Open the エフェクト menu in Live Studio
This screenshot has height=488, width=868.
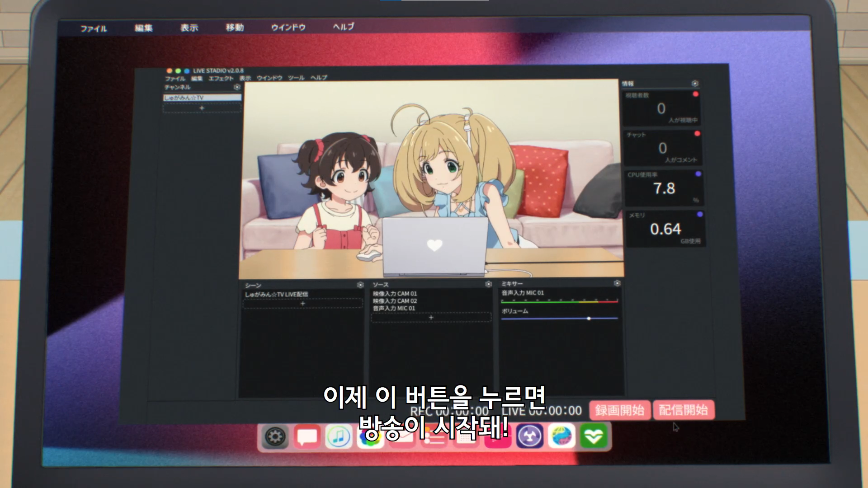221,79
